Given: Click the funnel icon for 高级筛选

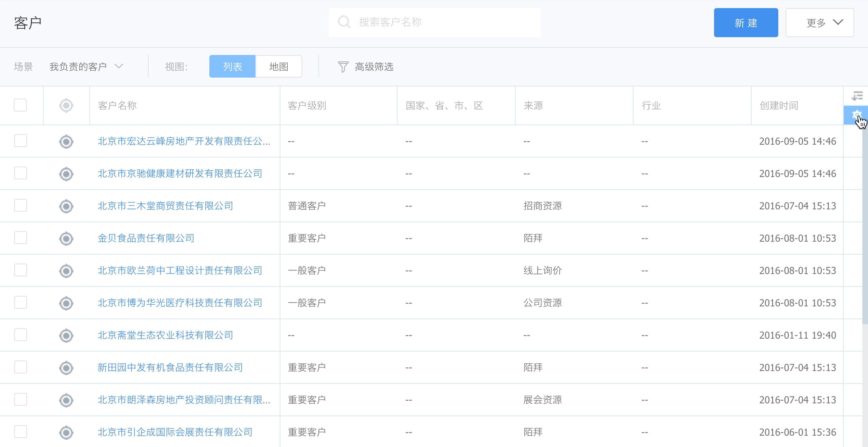Looking at the screenshot, I should pyautogui.click(x=343, y=67).
